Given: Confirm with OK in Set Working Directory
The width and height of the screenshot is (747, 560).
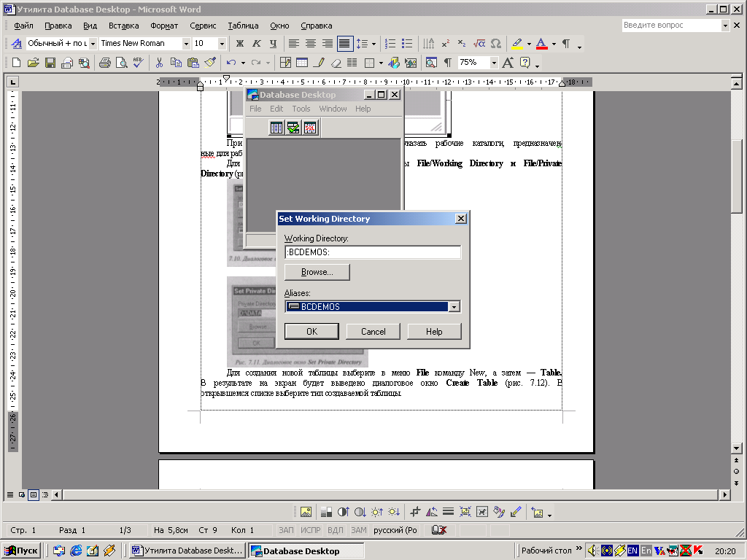Looking at the screenshot, I should click(x=311, y=332).
